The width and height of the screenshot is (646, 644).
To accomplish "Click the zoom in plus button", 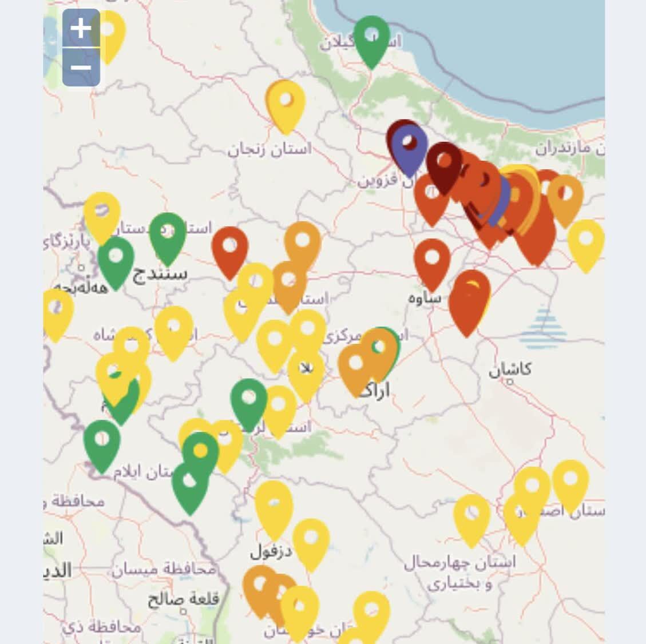I will (x=81, y=28).
